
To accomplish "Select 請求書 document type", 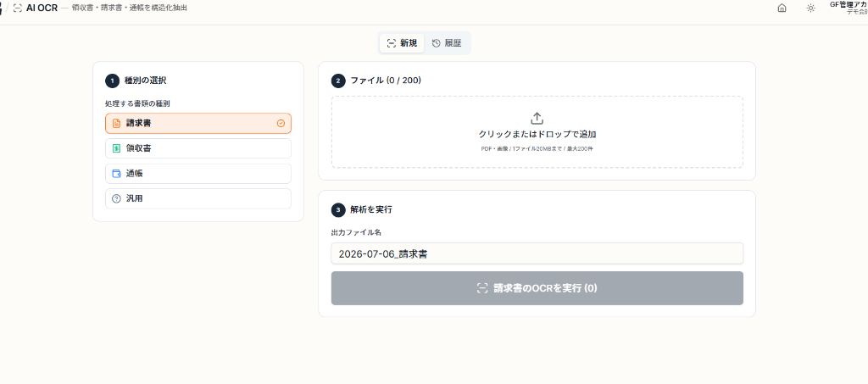I will (198, 124).
